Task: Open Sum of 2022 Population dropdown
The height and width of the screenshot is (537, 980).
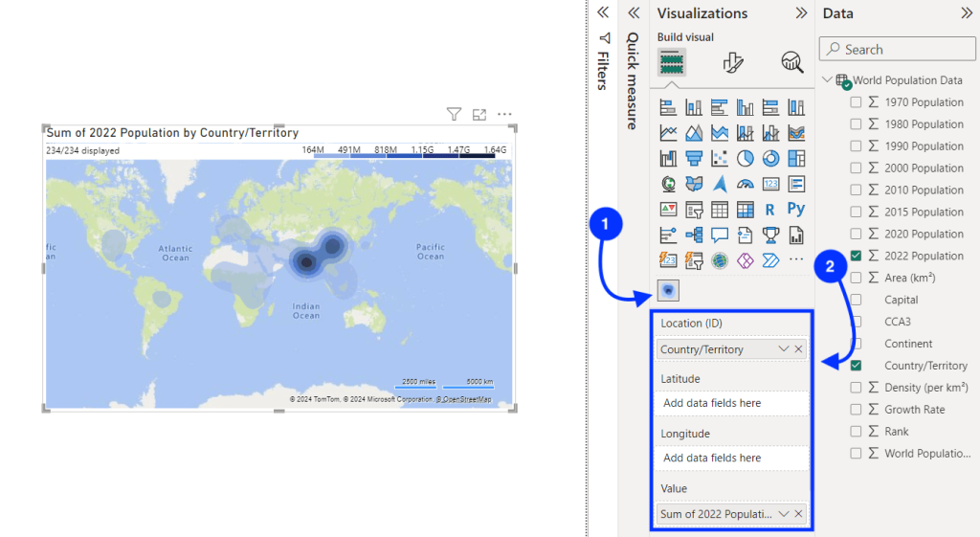Action: 783,514
